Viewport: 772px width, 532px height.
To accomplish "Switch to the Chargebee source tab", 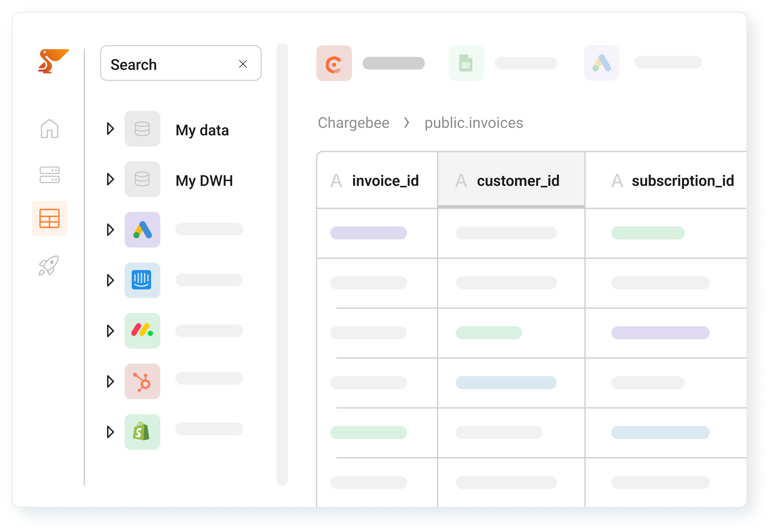I will click(x=334, y=63).
